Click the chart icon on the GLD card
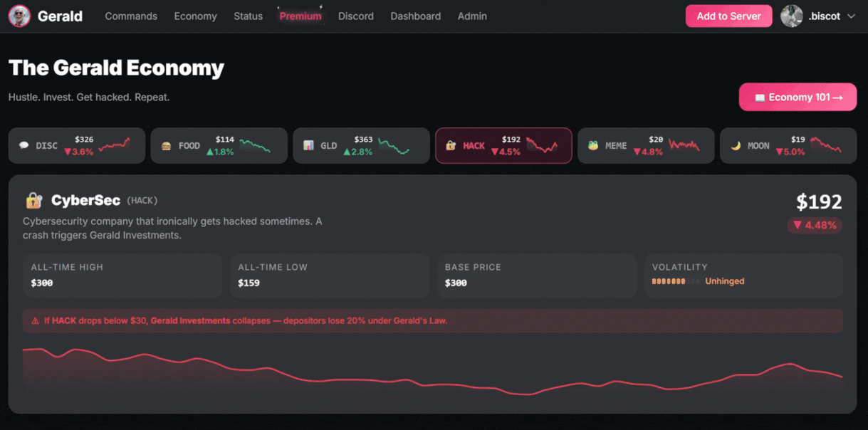Image resolution: width=868 pixels, height=430 pixels. click(x=309, y=145)
